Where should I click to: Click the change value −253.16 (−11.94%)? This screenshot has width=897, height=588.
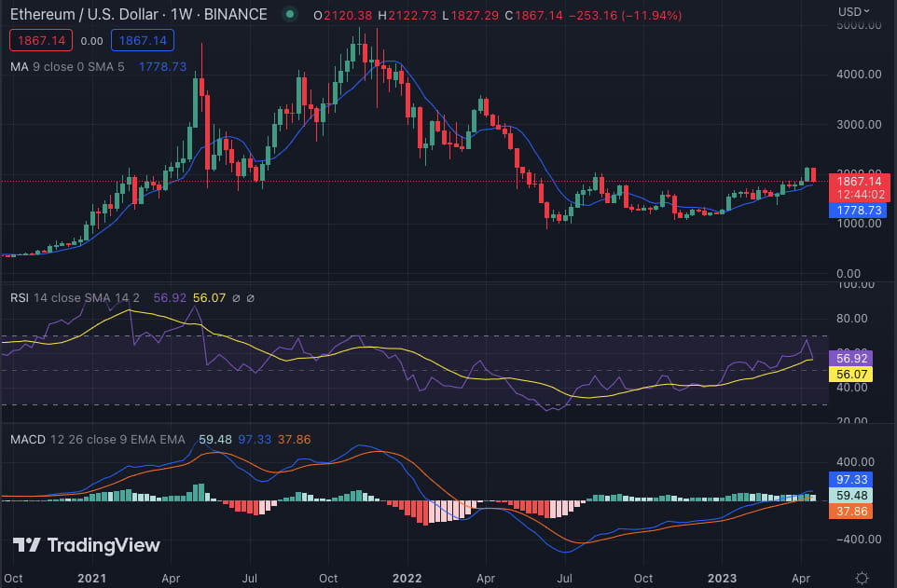click(x=625, y=16)
